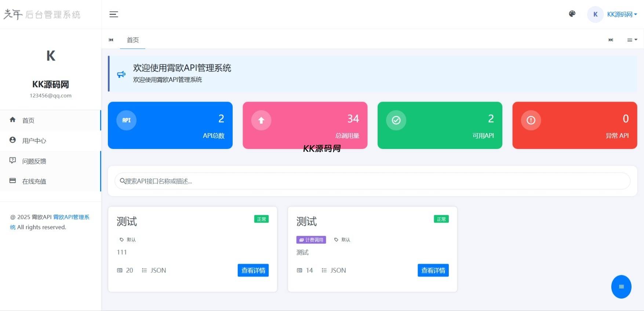Viewport: 644px width, 311px height.
Task: Toggle the sidebar hamburger menu
Action: [x=114, y=14]
